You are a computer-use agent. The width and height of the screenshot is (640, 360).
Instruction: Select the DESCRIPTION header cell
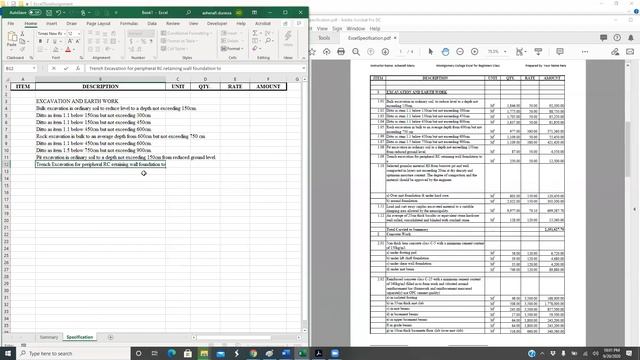pos(100,87)
